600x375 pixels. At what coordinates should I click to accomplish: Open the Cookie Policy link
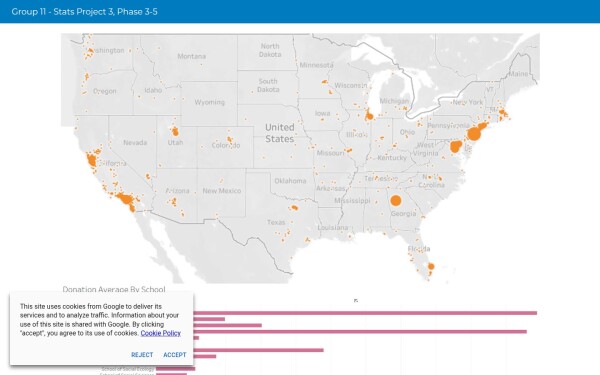pyautogui.click(x=160, y=333)
